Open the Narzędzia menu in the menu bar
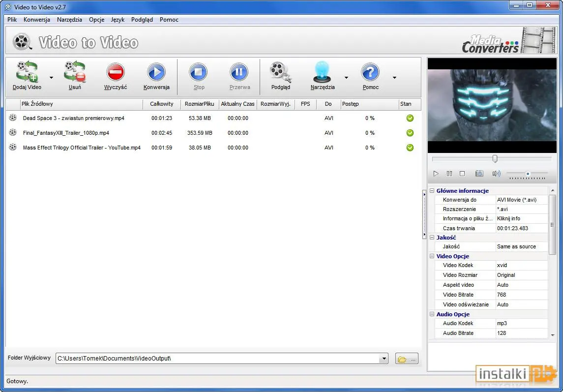563x392 pixels. [x=69, y=20]
